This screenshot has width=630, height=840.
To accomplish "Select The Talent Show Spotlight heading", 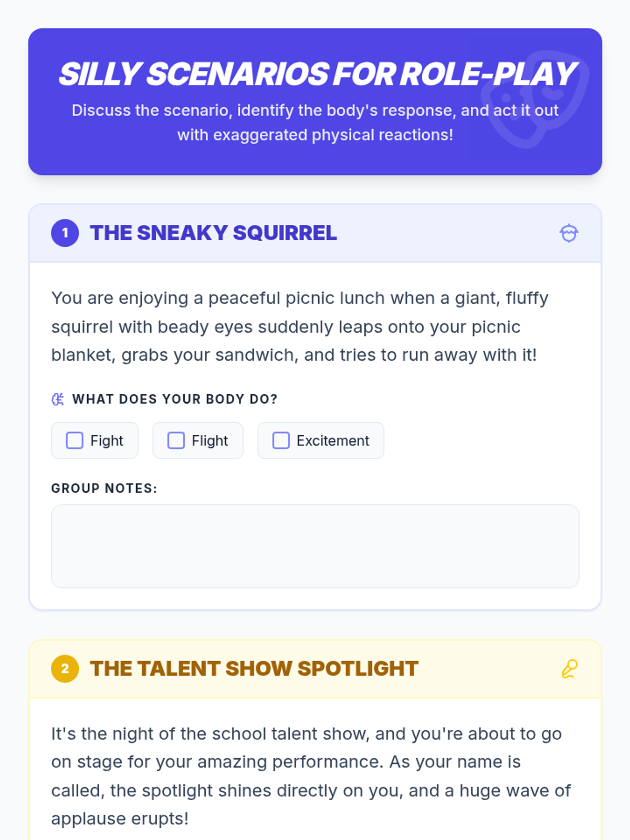I will (x=254, y=669).
